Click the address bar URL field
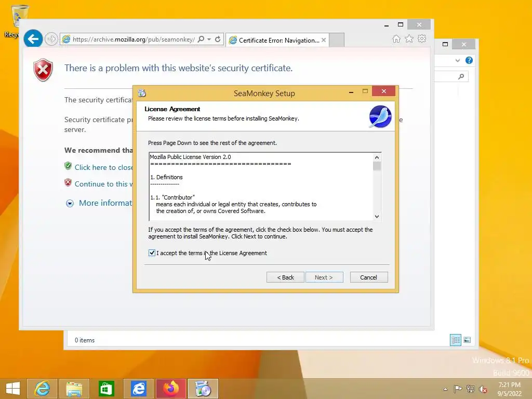 point(133,39)
